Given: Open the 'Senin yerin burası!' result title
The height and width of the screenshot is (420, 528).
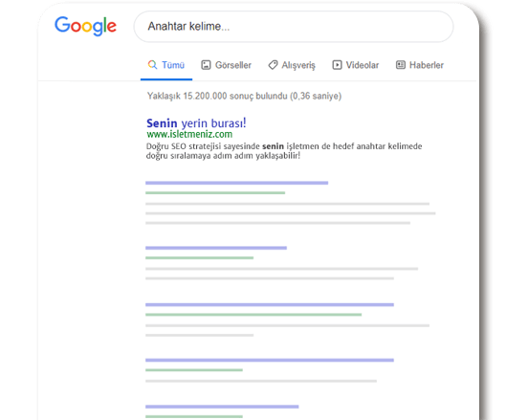Looking at the screenshot, I should pos(196,122).
